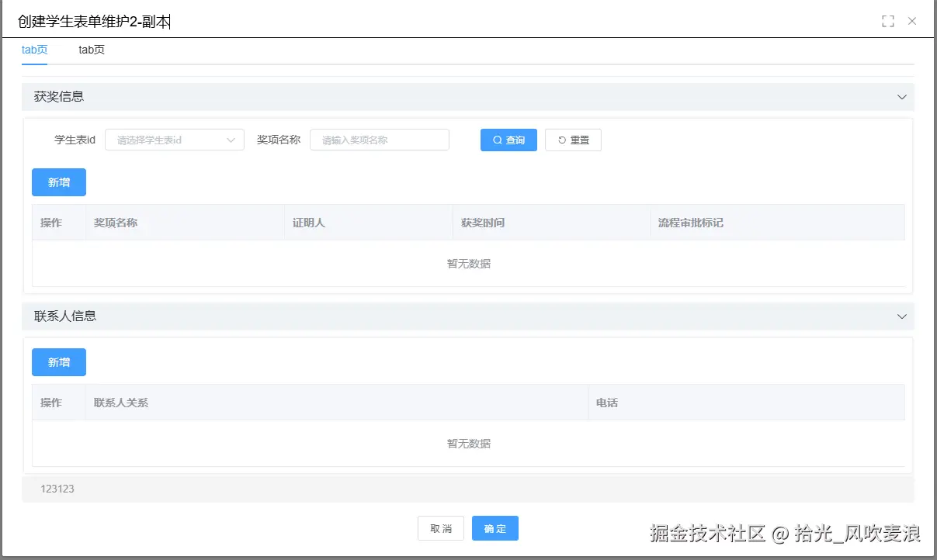Toggle fullscreen mode of the dialog

click(888, 22)
